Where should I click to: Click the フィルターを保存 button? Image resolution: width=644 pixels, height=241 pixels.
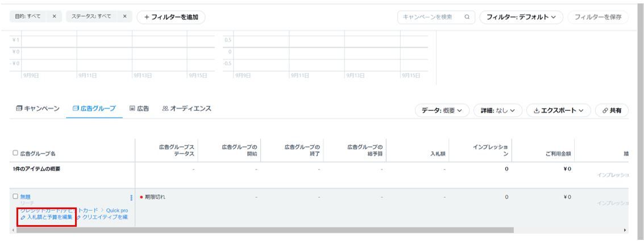point(598,17)
